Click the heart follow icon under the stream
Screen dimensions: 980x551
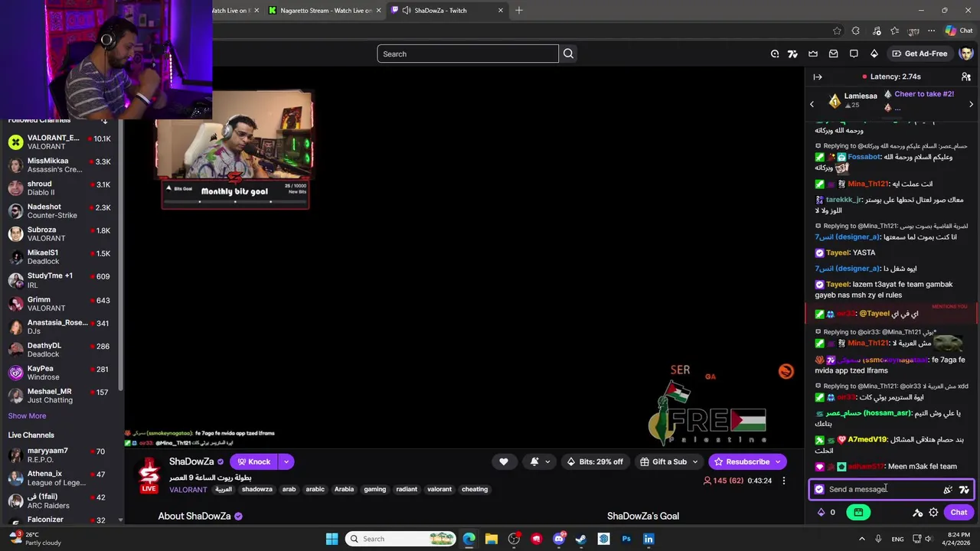coord(503,461)
